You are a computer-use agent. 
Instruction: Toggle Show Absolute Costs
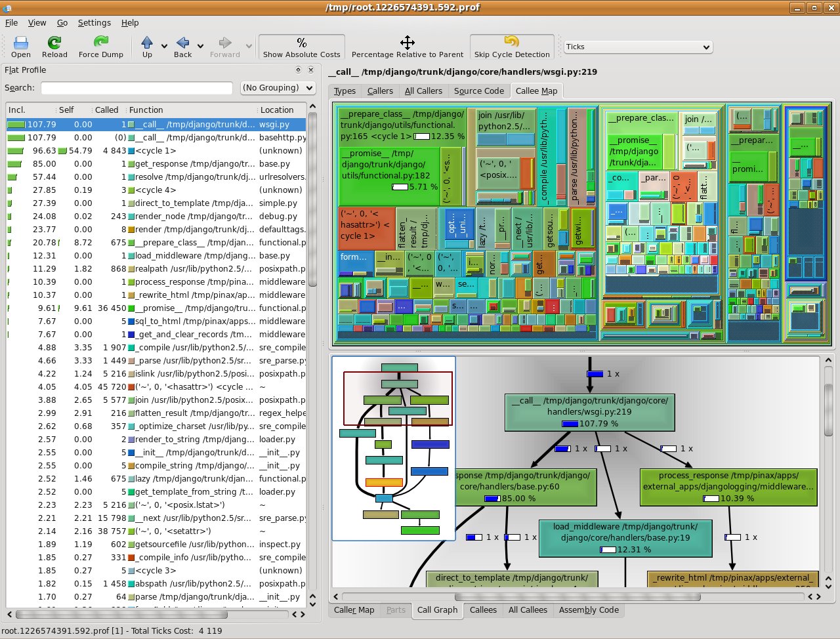(302, 47)
